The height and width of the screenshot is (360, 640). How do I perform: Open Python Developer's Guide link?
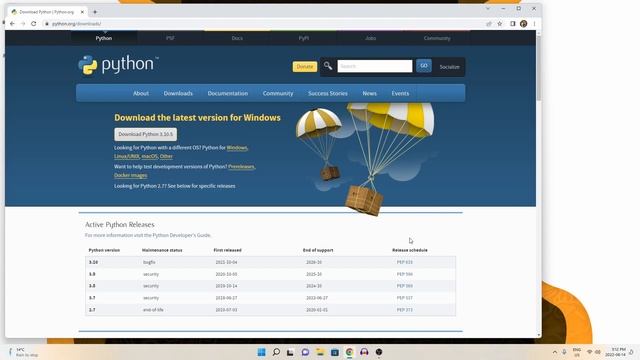[x=182, y=235]
